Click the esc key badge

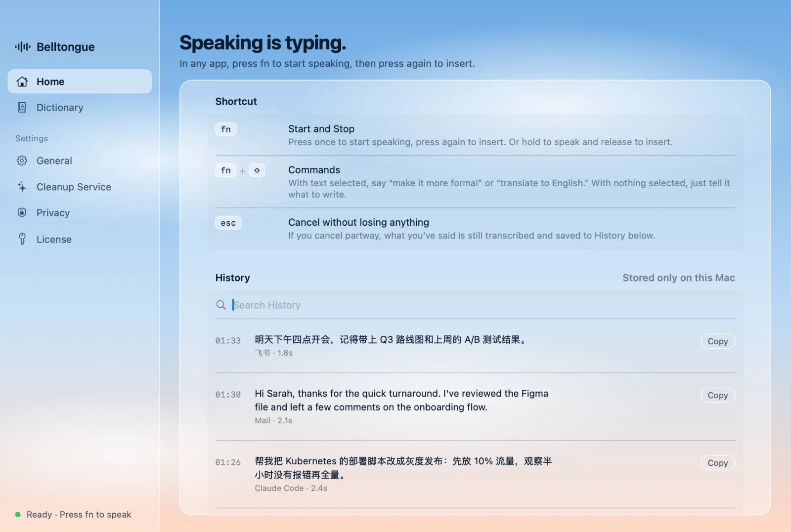228,223
